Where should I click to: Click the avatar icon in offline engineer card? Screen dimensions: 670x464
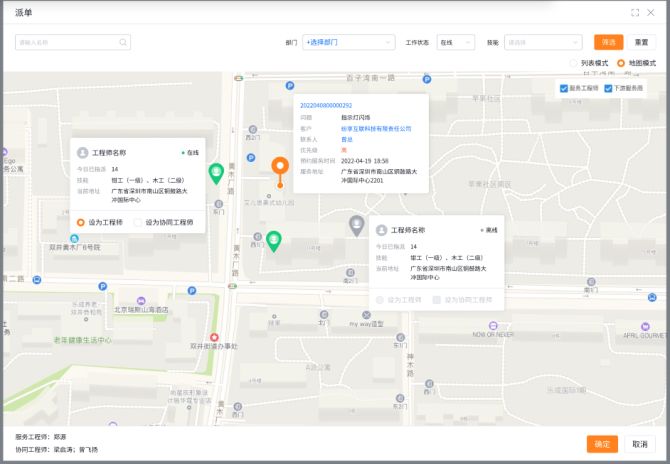[x=382, y=230]
